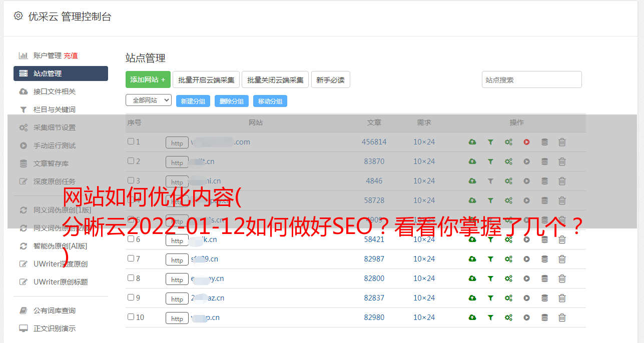Click the http button in row 10
644x343 pixels.
pos(177,318)
